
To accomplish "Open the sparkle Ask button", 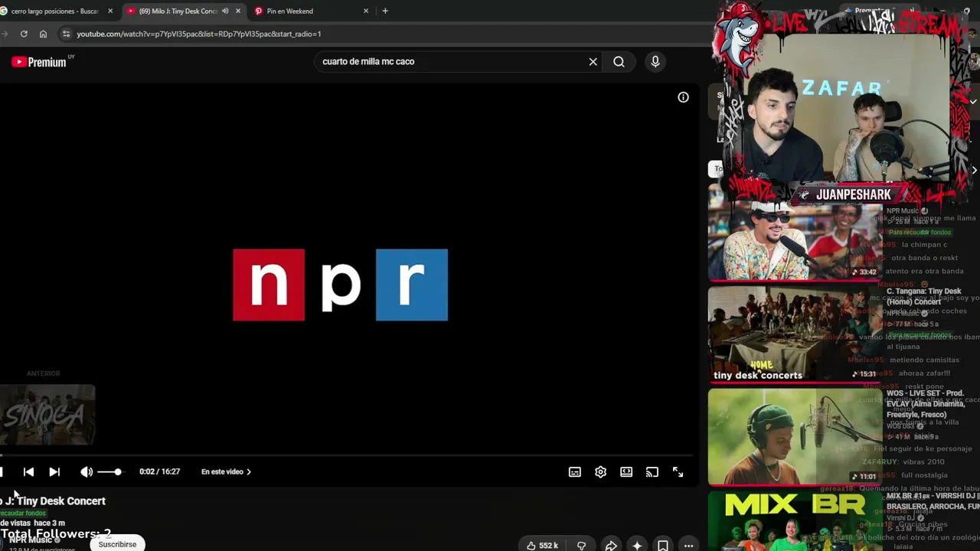I will click(x=637, y=546).
